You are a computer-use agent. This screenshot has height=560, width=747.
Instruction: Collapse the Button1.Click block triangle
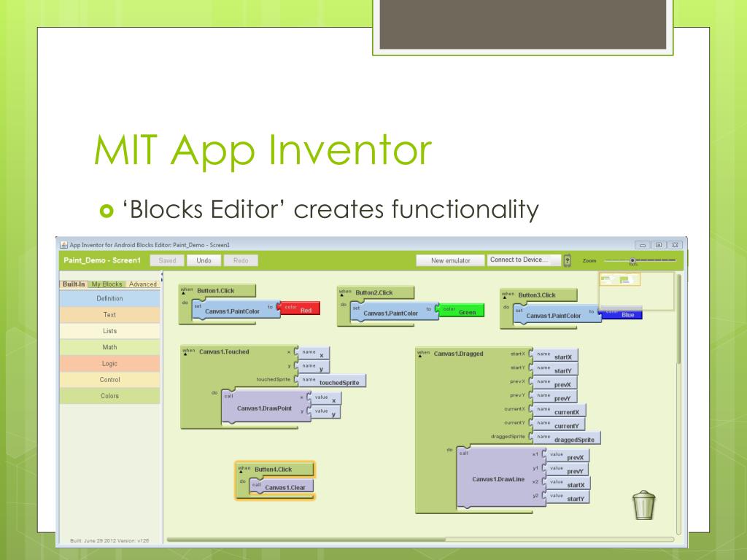pos(183,293)
